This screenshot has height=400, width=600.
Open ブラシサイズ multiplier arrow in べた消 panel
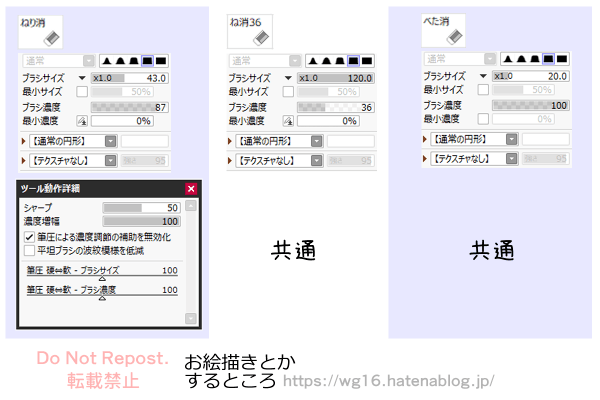pos(483,76)
